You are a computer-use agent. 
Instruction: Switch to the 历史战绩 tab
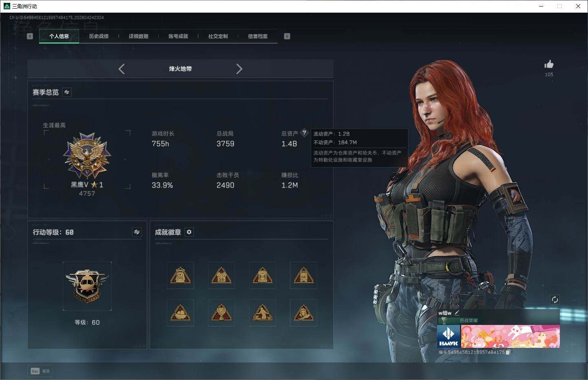tap(99, 36)
